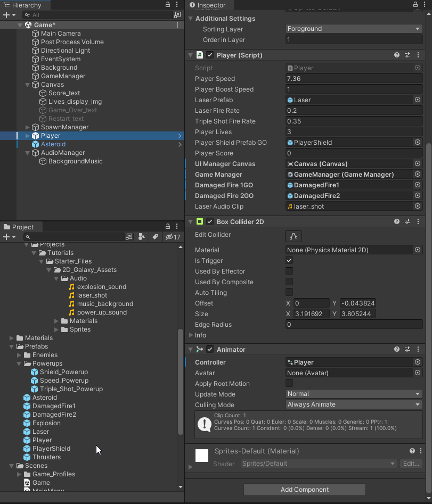
Task: Click the Player Speed input field
Action: (354, 79)
